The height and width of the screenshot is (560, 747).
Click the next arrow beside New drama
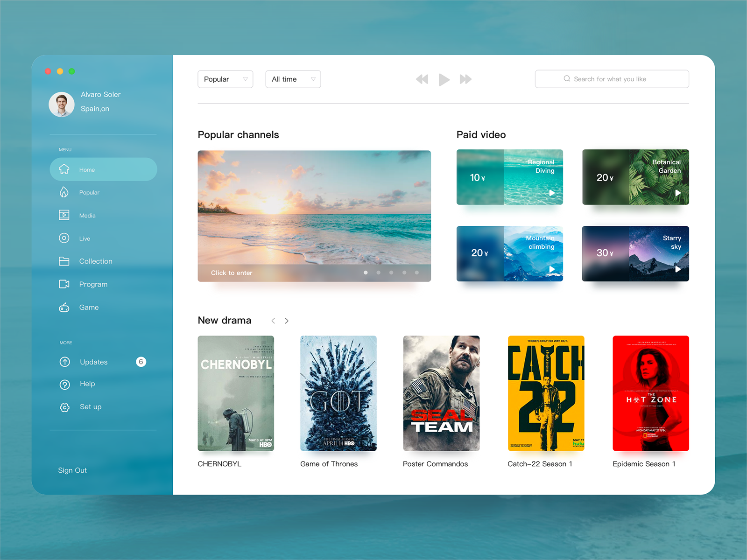(x=287, y=321)
